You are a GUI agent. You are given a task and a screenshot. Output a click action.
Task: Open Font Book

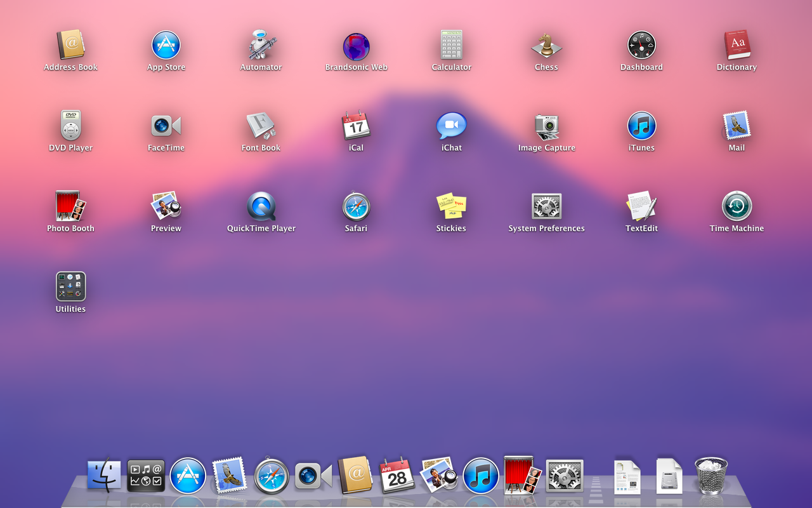(x=261, y=126)
